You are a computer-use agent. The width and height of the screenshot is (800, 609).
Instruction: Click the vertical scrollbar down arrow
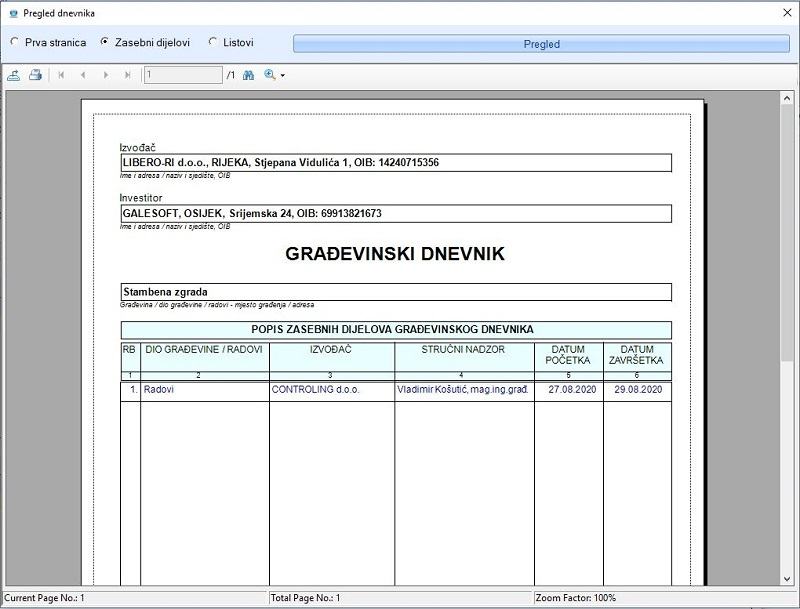pyautogui.click(x=786, y=578)
